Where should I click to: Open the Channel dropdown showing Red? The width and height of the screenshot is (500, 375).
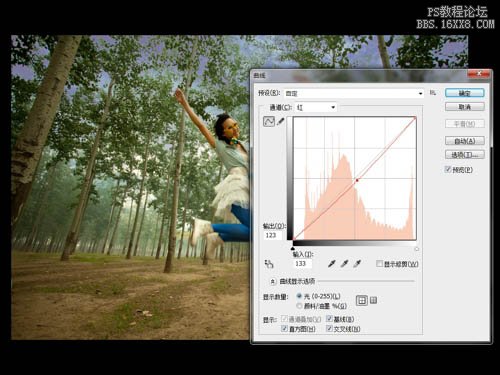(316, 107)
